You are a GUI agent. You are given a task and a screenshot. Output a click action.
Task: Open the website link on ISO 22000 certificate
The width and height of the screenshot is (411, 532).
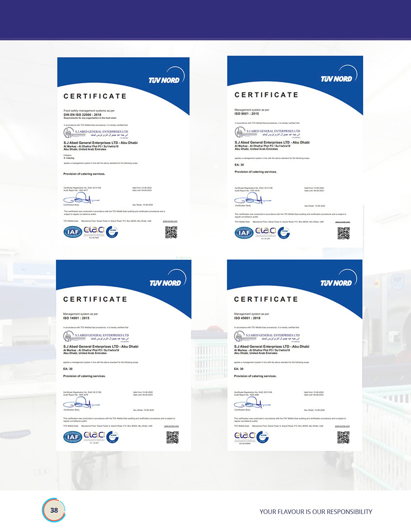[x=171, y=221]
